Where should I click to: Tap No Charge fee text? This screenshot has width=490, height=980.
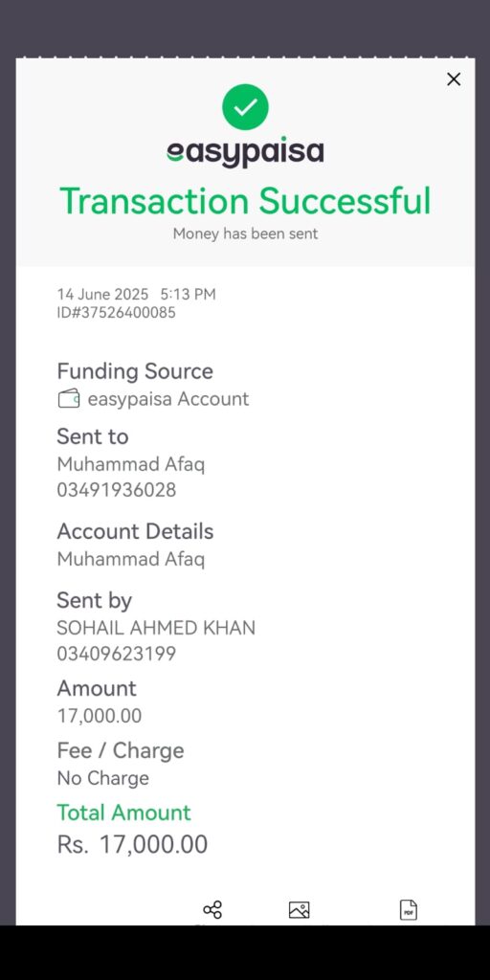click(103, 778)
